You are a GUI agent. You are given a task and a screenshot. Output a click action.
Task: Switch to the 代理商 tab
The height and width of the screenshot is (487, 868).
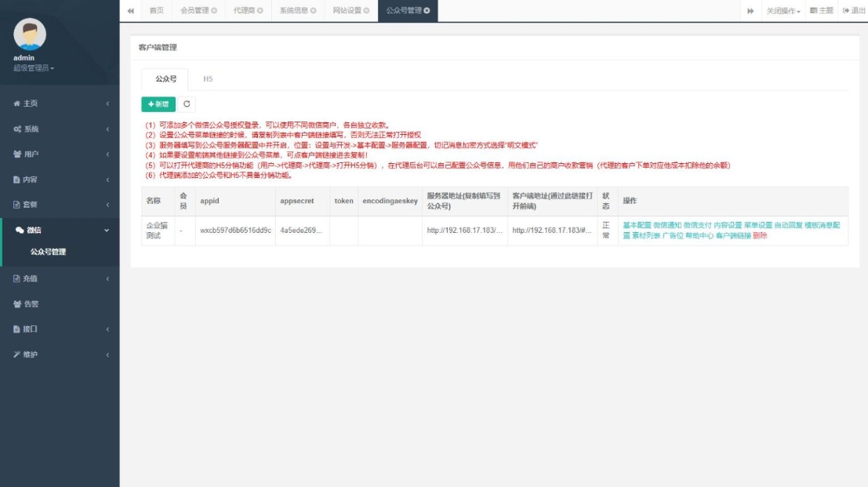point(244,10)
